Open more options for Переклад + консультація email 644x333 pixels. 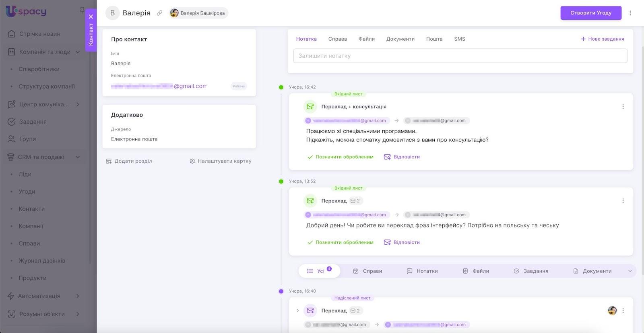(623, 107)
